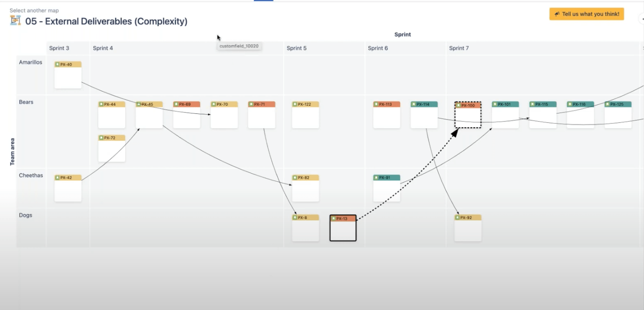Select the PX-44 card
The width and height of the screenshot is (644, 310).
tap(111, 114)
